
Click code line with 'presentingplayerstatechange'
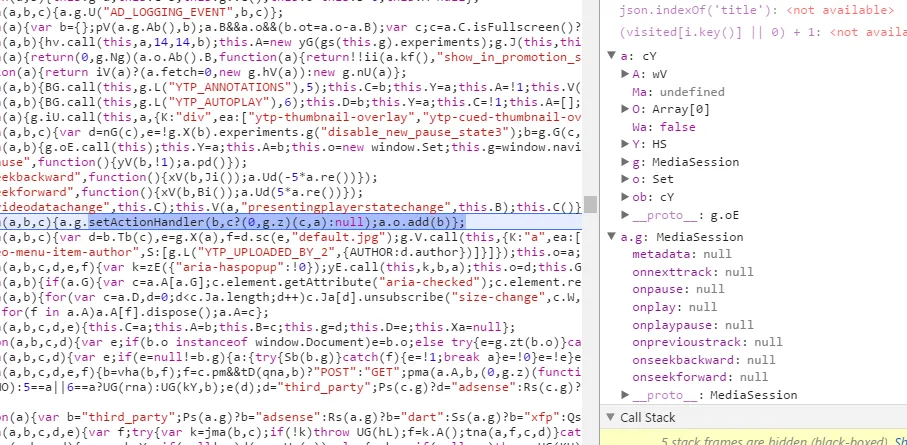291,207
